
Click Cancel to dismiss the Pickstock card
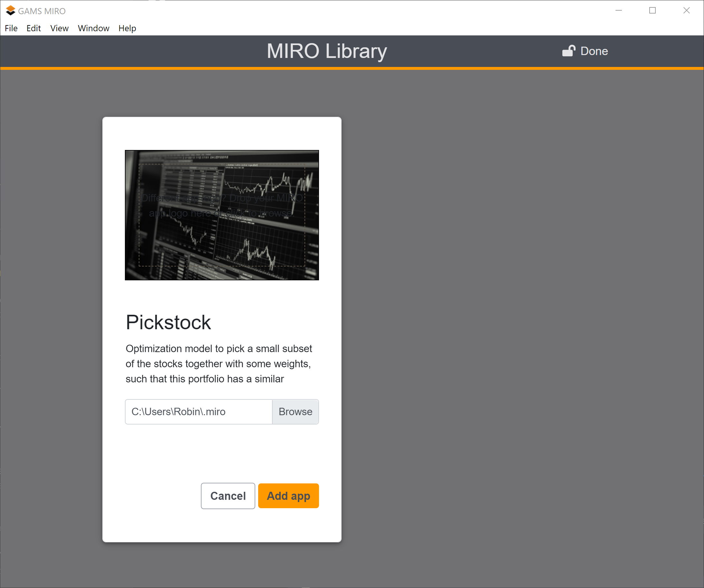pos(228,496)
